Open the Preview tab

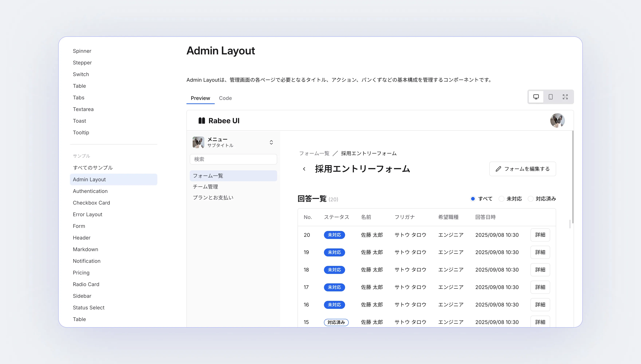[x=200, y=98]
